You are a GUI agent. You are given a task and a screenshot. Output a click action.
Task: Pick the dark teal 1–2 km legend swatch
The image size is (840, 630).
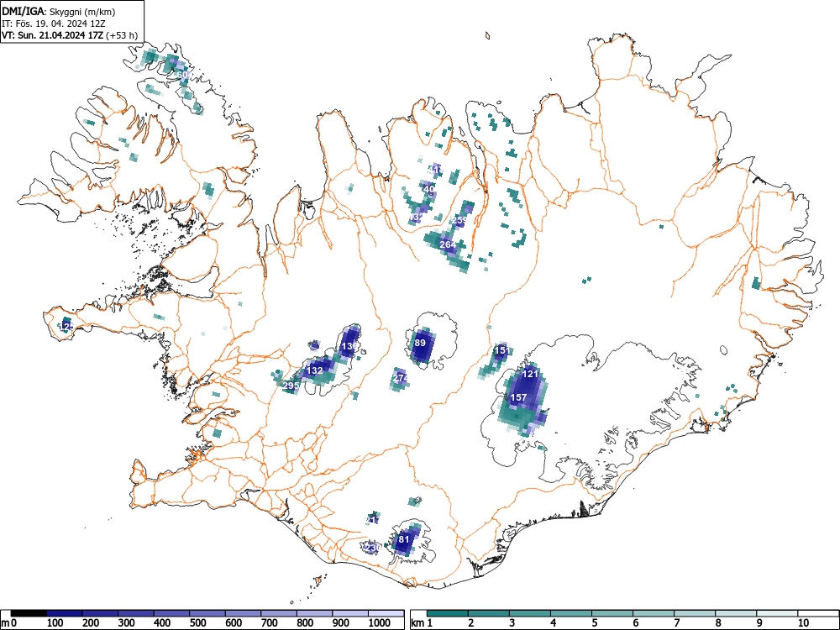click(448, 613)
